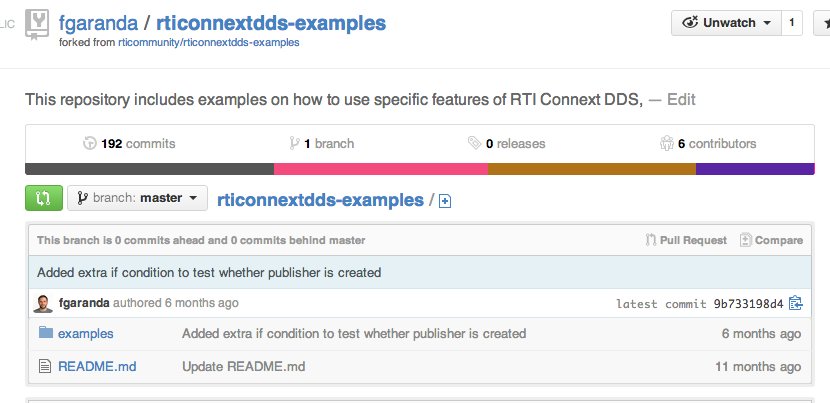Click the Pull Request icon link
This screenshot has width=830, height=403.
[x=686, y=240]
